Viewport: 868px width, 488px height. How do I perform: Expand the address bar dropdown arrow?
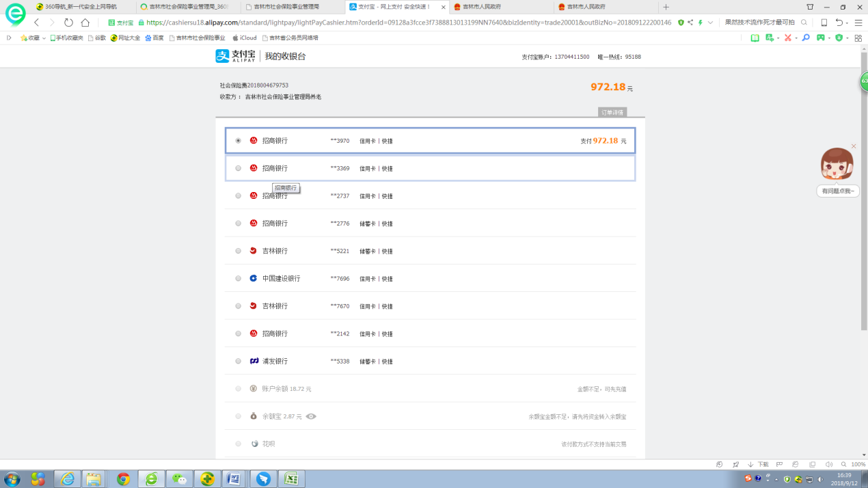pyautogui.click(x=711, y=23)
